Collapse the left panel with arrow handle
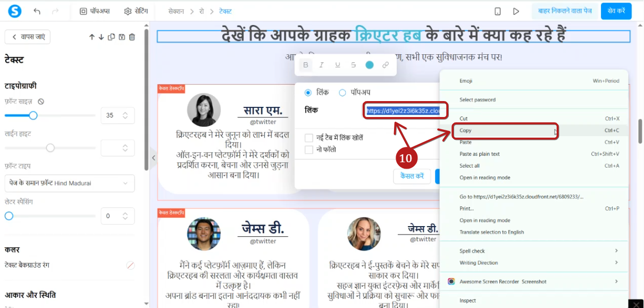 [x=153, y=157]
